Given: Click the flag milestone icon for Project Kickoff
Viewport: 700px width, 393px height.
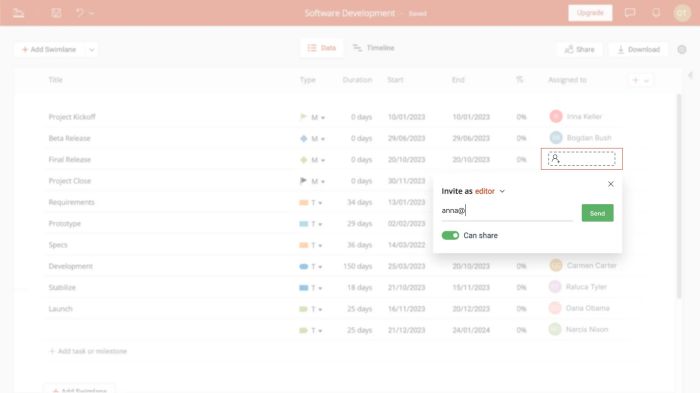Looking at the screenshot, I should pyautogui.click(x=303, y=117).
